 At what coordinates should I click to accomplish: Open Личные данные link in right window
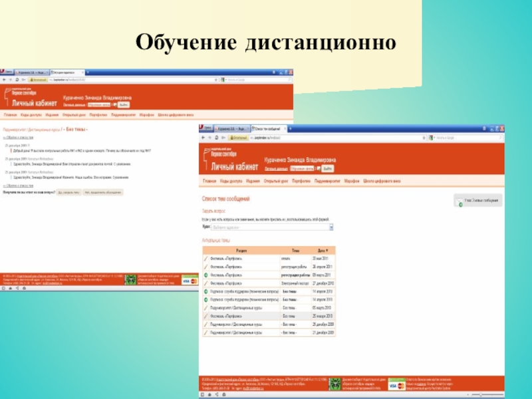276,169
